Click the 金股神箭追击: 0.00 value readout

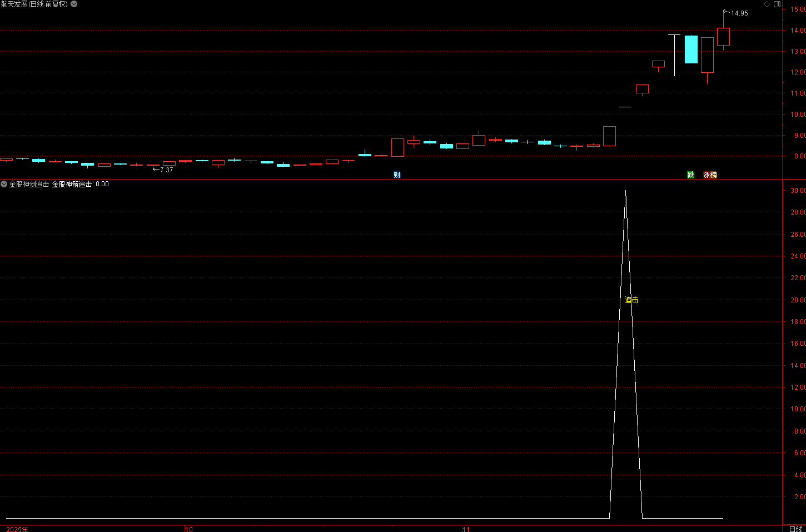pyautogui.click(x=81, y=184)
